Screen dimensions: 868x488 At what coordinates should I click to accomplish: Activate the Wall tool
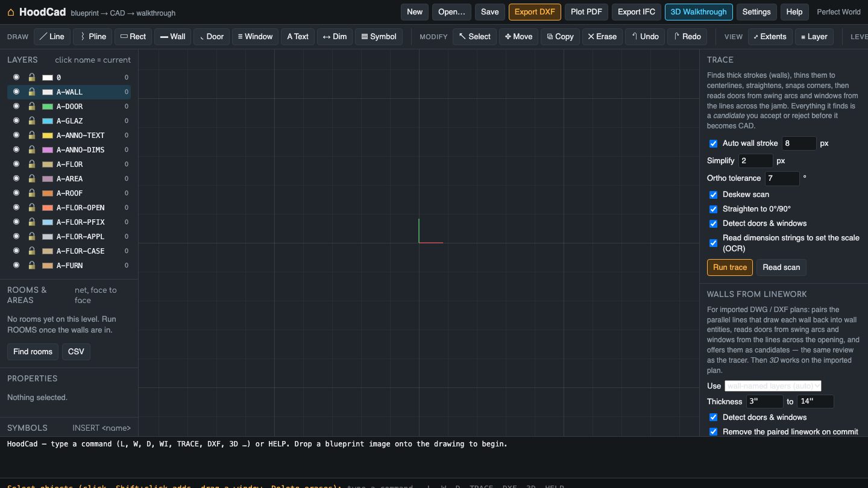coord(173,37)
